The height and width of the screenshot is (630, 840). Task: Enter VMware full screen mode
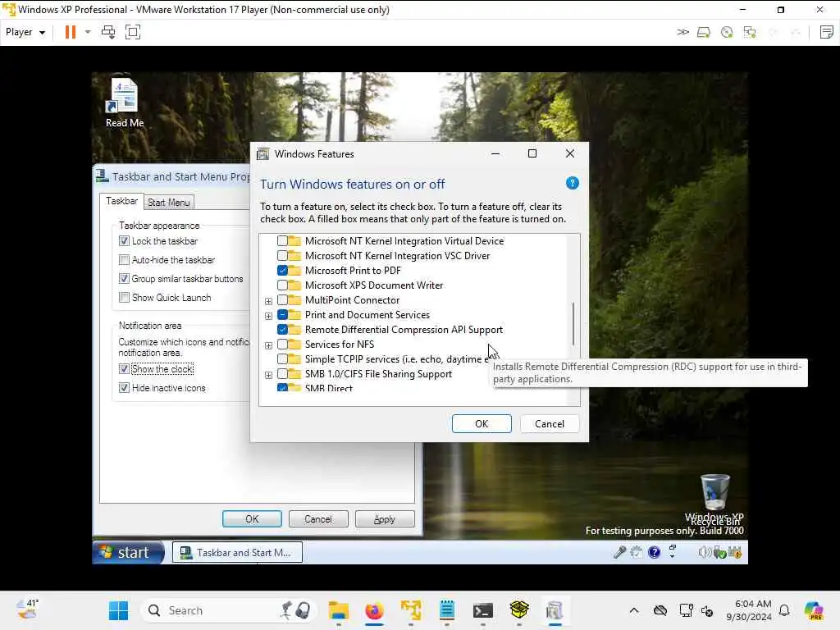132,32
